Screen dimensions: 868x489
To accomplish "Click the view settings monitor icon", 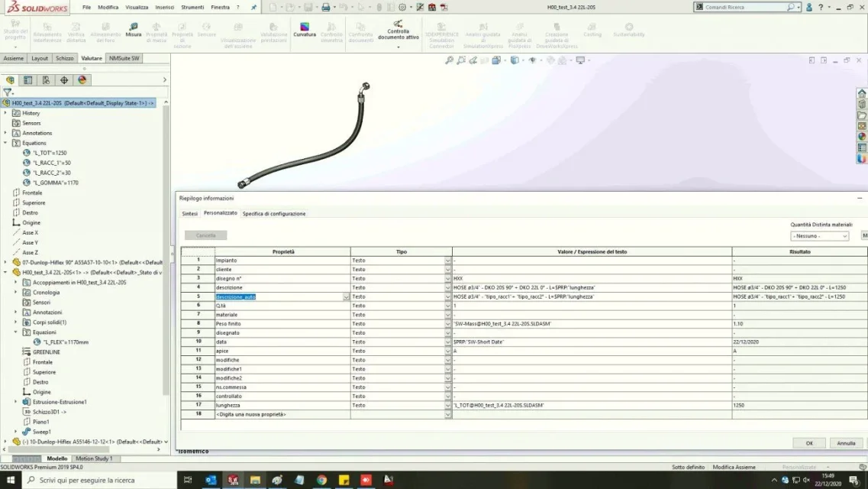I will point(580,60).
